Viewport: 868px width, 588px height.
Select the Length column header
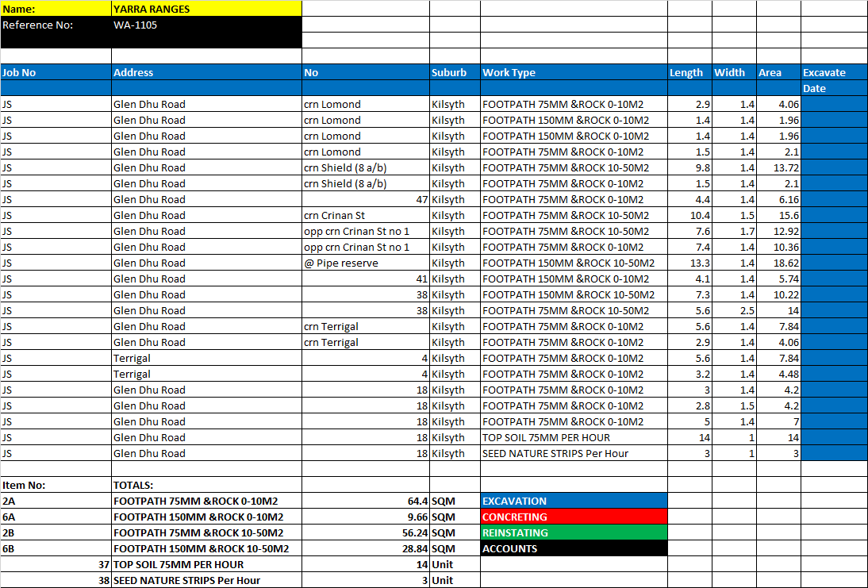coord(689,72)
